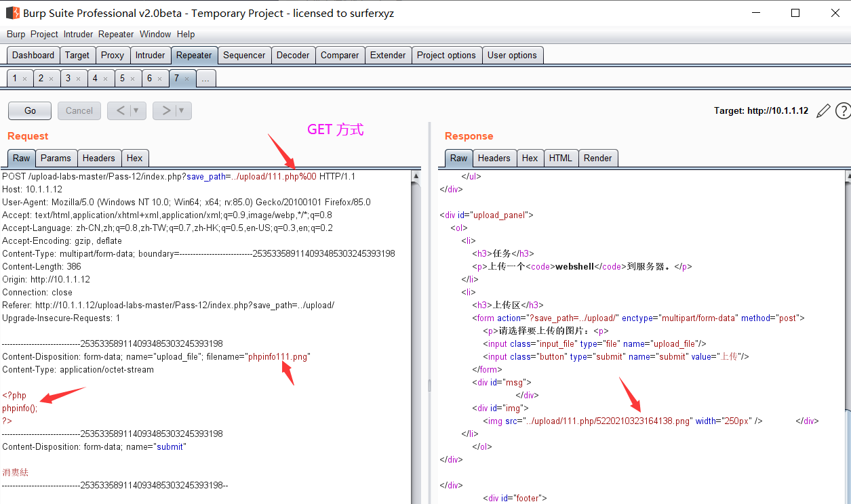The image size is (851, 504).
Task: Open the Burp menu
Action: [x=16, y=34]
